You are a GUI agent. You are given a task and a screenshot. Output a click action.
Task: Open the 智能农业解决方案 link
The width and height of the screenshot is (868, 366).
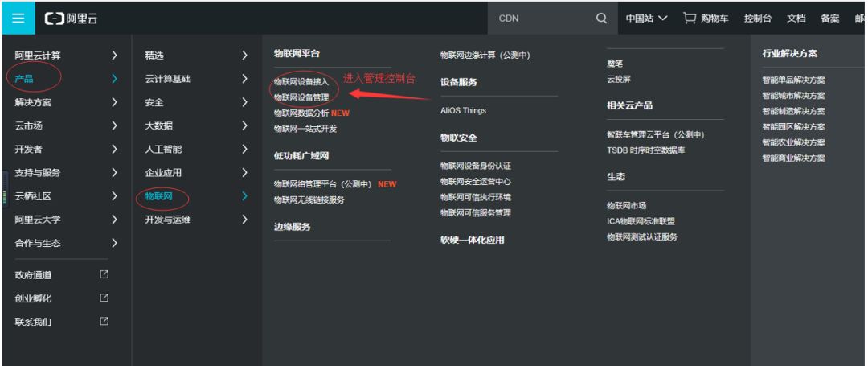[794, 142]
